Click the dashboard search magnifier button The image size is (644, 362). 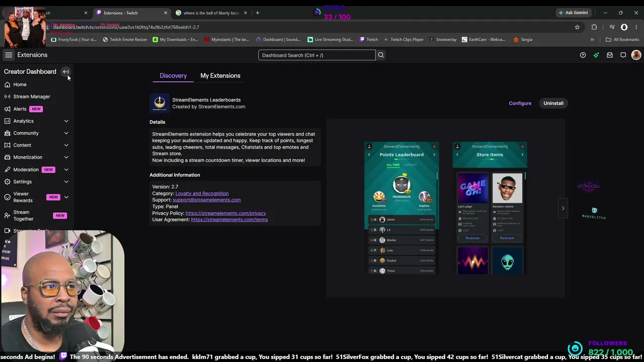[x=381, y=55]
